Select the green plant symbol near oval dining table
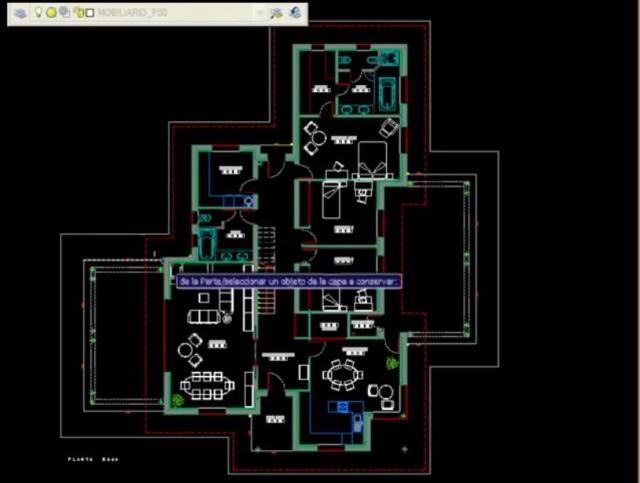 pos(392,363)
